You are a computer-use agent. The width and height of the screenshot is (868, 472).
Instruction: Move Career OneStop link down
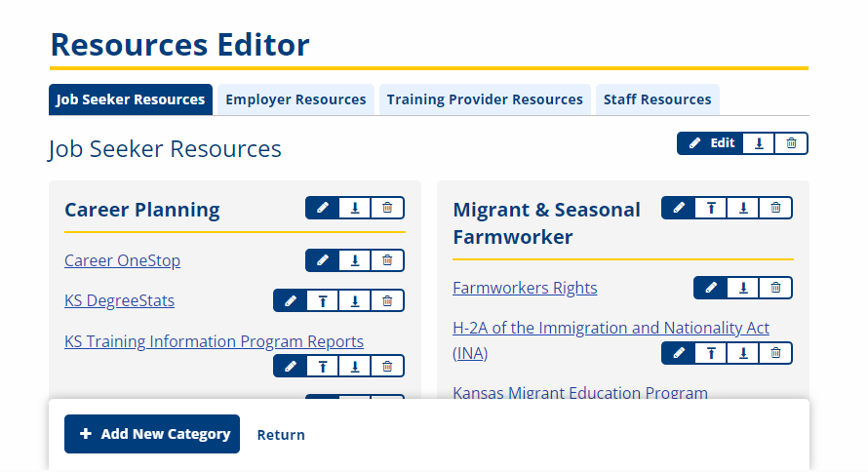click(x=355, y=260)
